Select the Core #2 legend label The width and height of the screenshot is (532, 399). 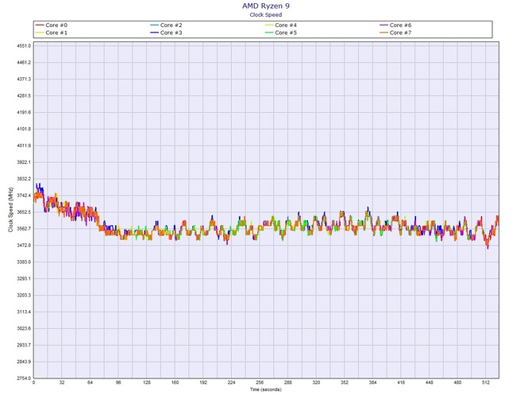171,25
